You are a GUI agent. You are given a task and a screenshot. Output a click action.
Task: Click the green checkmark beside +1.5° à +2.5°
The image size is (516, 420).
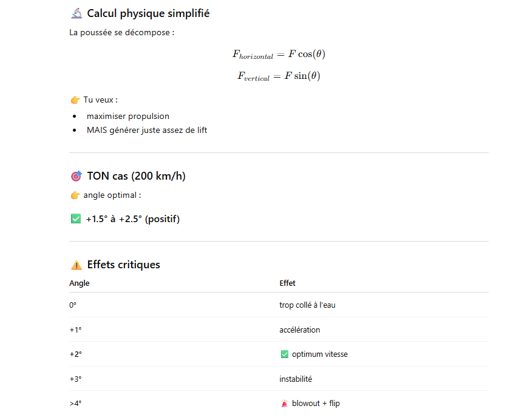point(76,219)
